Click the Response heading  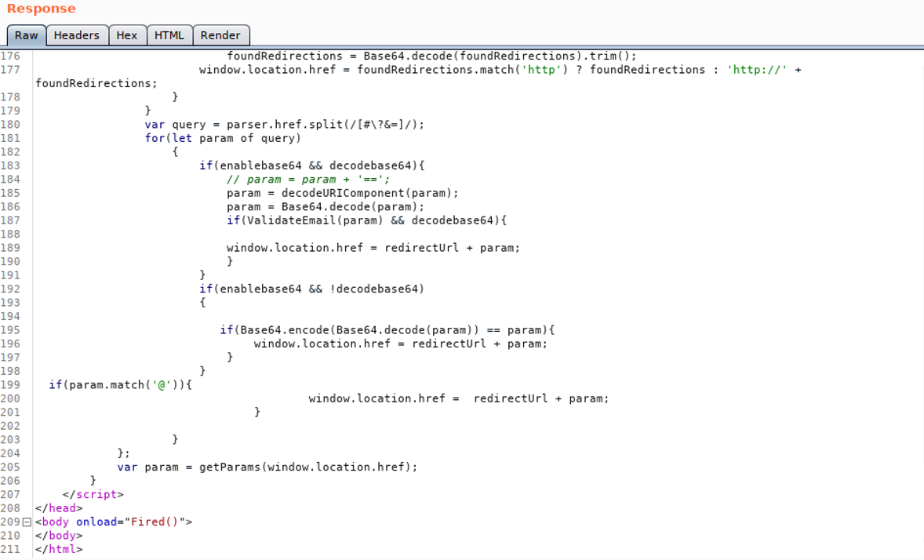(x=42, y=9)
